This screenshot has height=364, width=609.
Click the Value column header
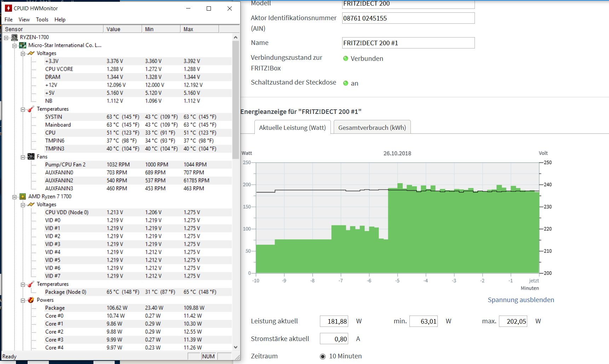point(122,29)
